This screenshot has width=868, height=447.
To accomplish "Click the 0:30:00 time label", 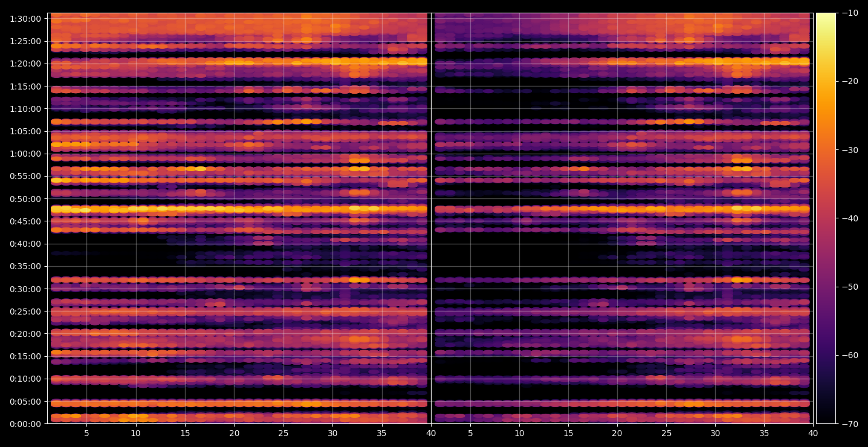I will click(25, 289).
